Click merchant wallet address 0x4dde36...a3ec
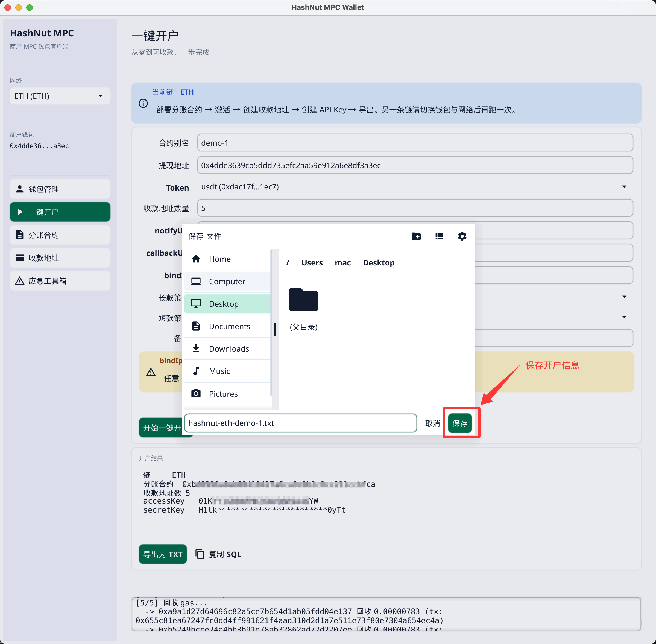The height and width of the screenshot is (644, 656). click(39, 146)
